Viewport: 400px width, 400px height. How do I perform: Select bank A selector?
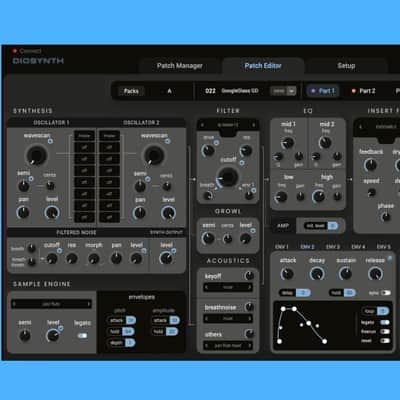169,91
